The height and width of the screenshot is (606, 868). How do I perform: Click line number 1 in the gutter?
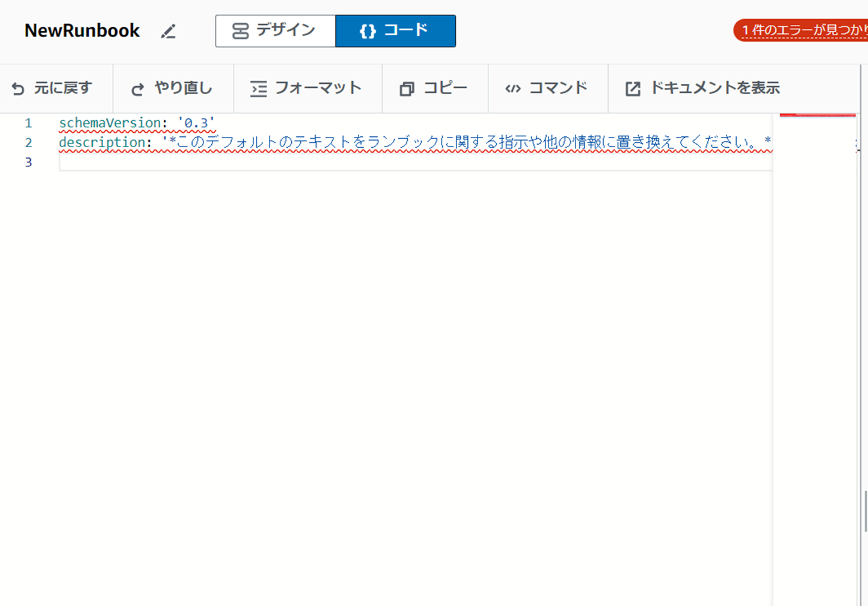pos(28,123)
